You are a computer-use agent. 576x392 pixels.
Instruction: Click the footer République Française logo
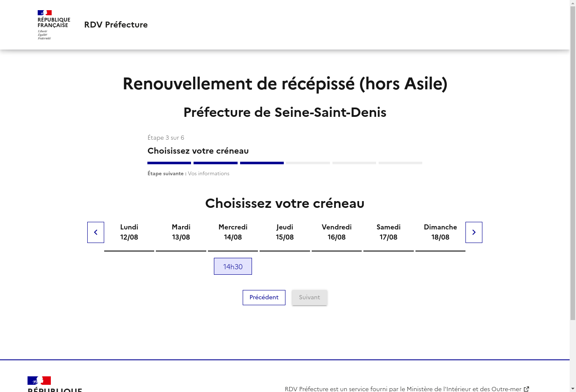point(55,384)
